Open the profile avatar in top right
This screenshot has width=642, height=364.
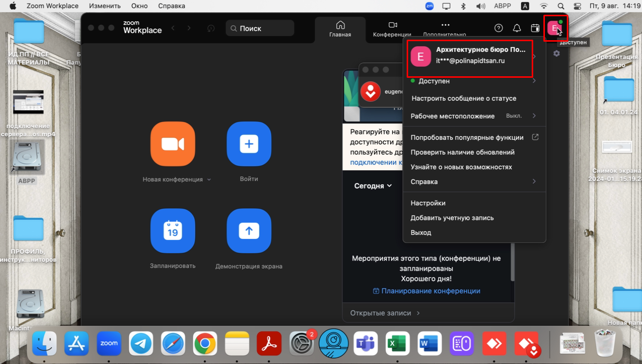(x=555, y=28)
